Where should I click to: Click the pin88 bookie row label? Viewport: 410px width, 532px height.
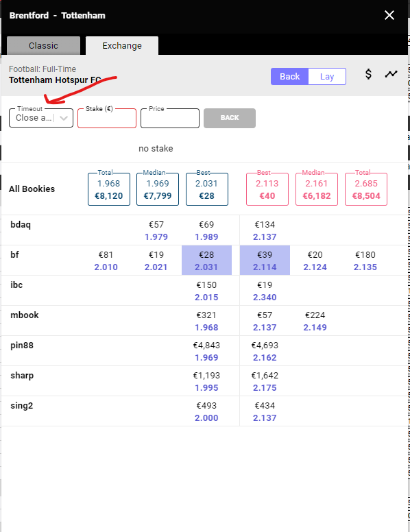pyautogui.click(x=22, y=346)
